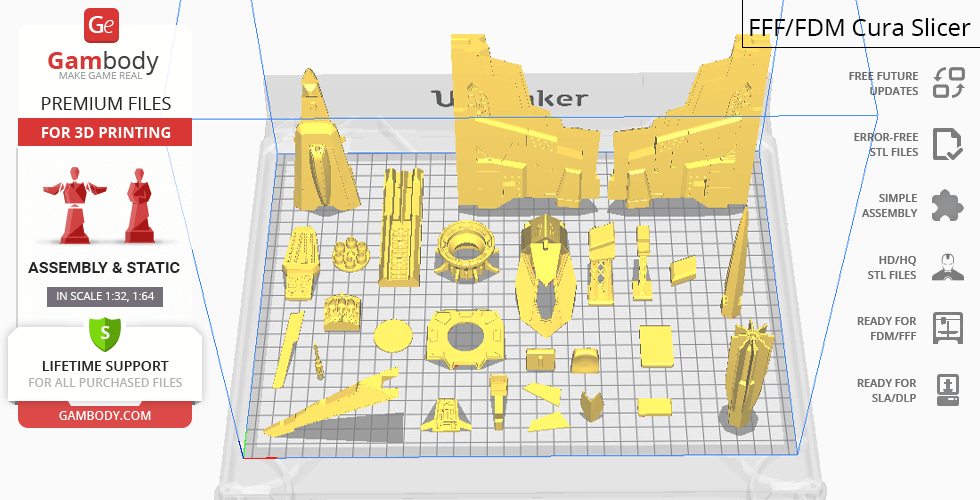
Task: Select the error-free STL files checkmark icon
Action: [947, 144]
